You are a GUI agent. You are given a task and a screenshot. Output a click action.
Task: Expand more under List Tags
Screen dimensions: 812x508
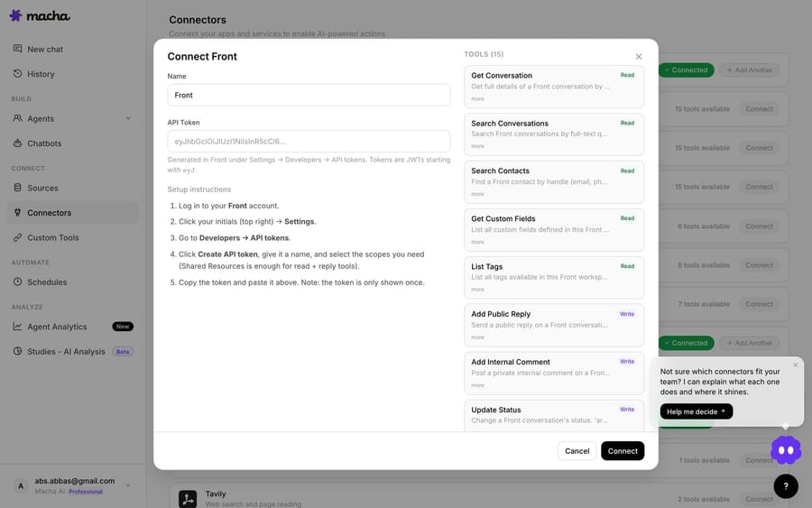477,290
